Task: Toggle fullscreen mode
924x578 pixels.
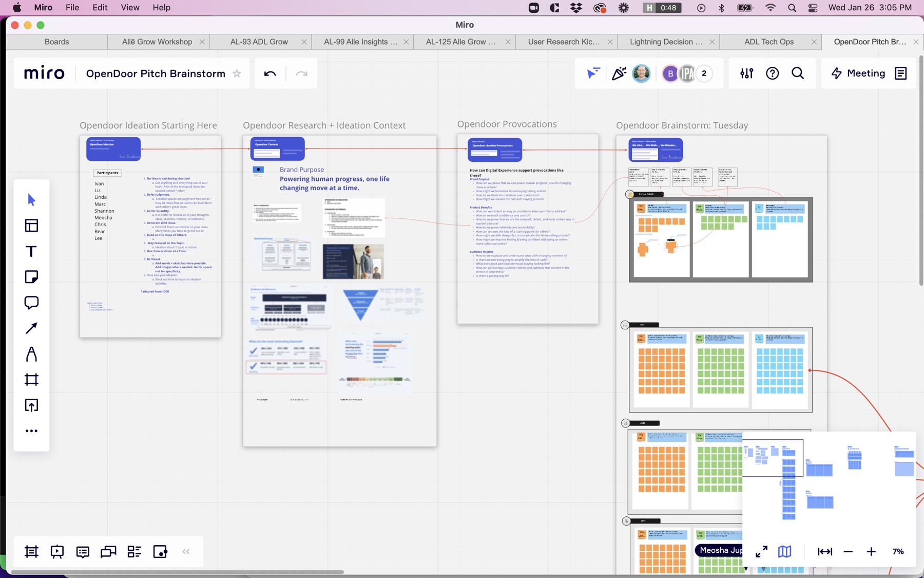Action: (x=761, y=552)
